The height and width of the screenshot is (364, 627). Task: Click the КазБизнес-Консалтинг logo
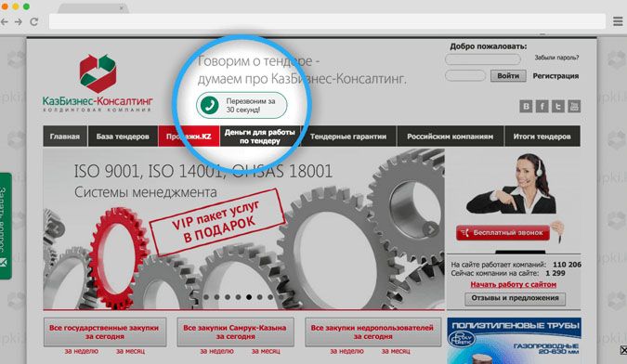[x=98, y=83]
